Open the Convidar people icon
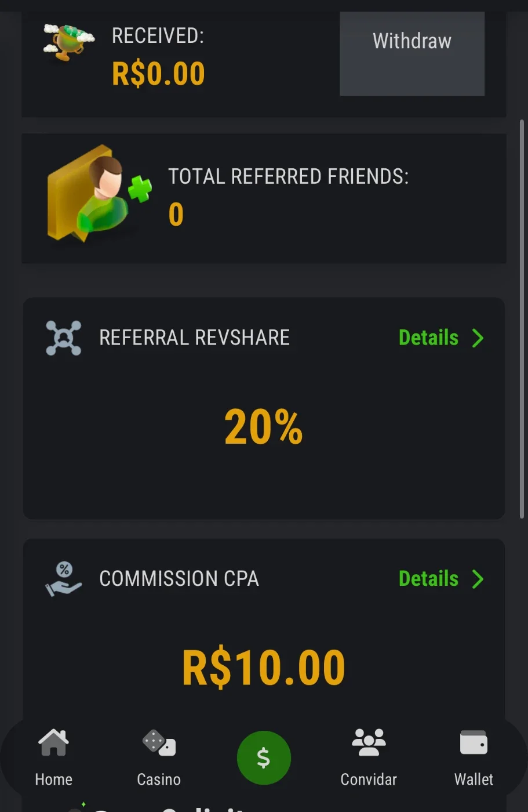This screenshot has height=812, width=528. [369, 742]
